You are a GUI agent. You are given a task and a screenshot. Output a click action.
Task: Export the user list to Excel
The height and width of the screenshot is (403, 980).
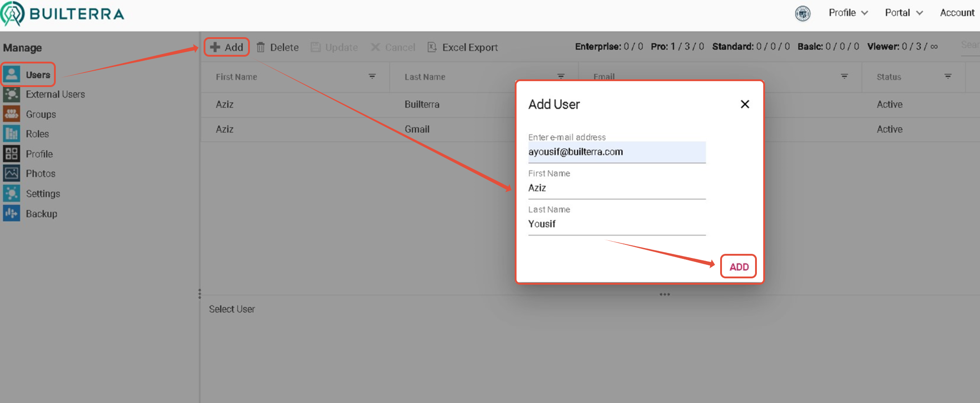[463, 47]
